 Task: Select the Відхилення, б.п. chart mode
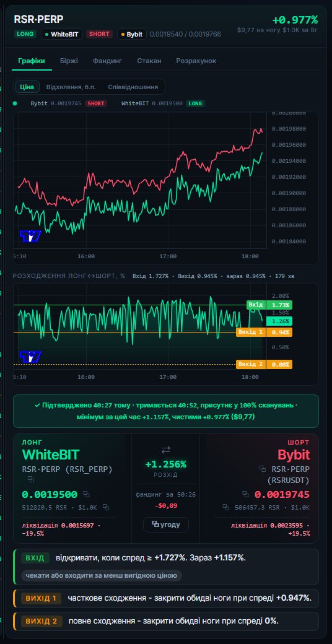(x=71, y=87)
